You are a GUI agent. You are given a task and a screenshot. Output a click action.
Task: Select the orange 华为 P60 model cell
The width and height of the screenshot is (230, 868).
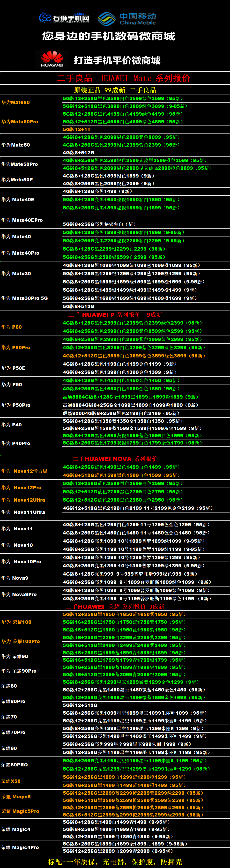click(x=31, y=327)
